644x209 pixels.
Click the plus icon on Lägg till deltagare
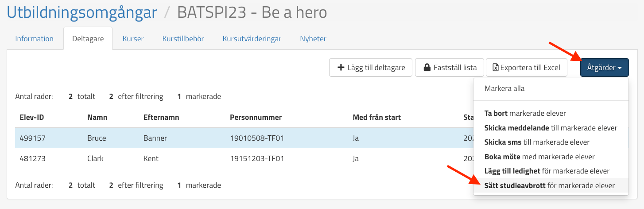pyautogui.click(x=341, y=67)
